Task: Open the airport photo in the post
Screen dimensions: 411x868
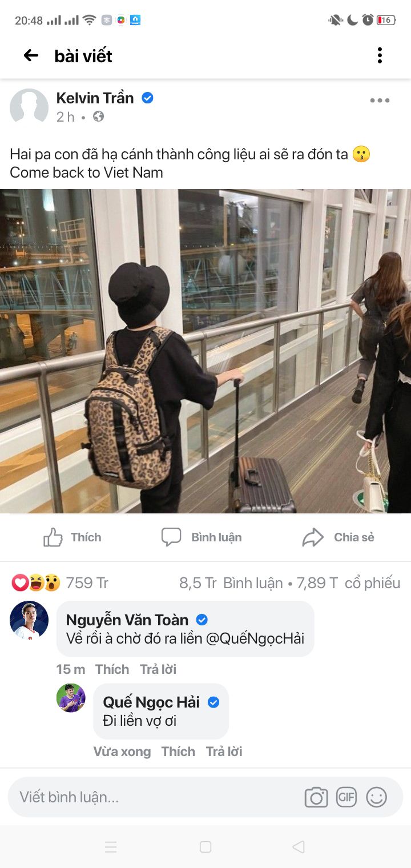Action: 205,351
